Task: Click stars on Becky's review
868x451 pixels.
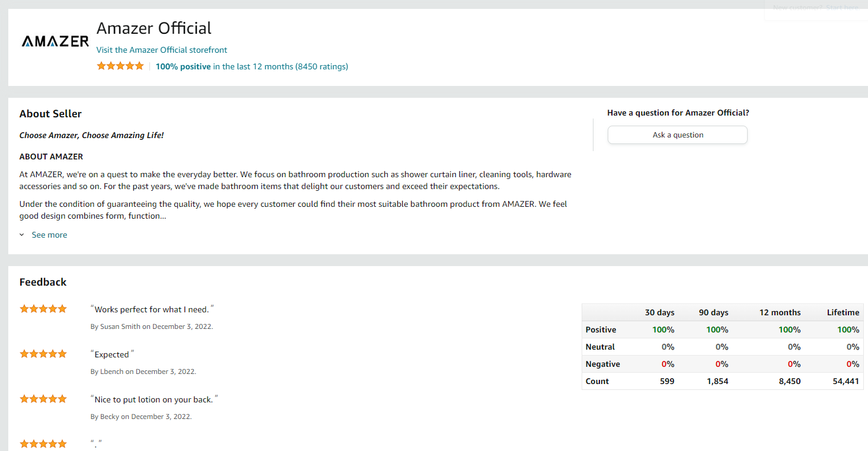Action: point(43,399)
